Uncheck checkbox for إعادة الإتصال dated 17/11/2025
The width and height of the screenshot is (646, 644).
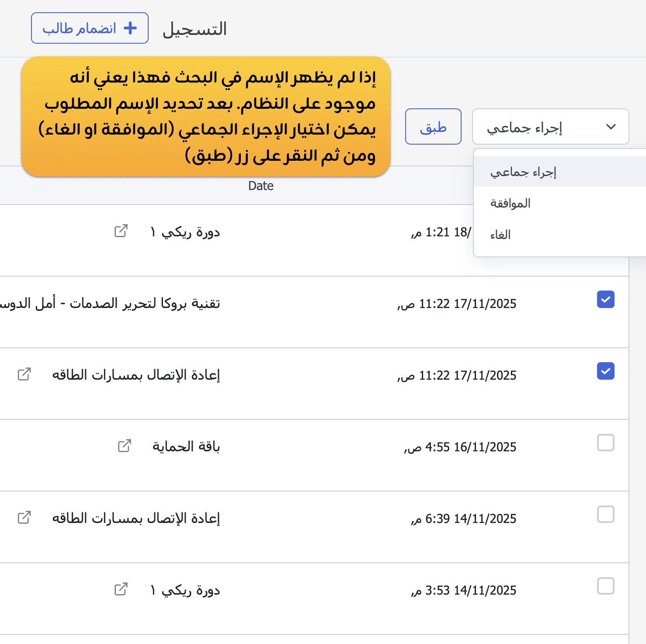tap(605, 371)
